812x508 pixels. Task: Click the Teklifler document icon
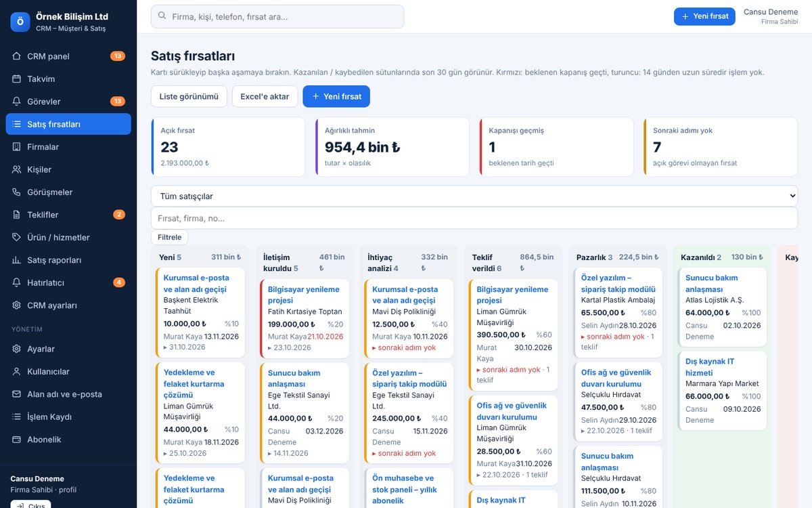(x=17, y=215)
